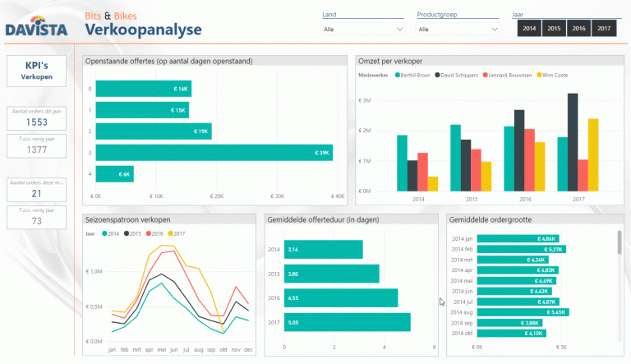Screen dimensions: 631x364
Task: Click the Davista logo
Action: [x=36, y=25]
